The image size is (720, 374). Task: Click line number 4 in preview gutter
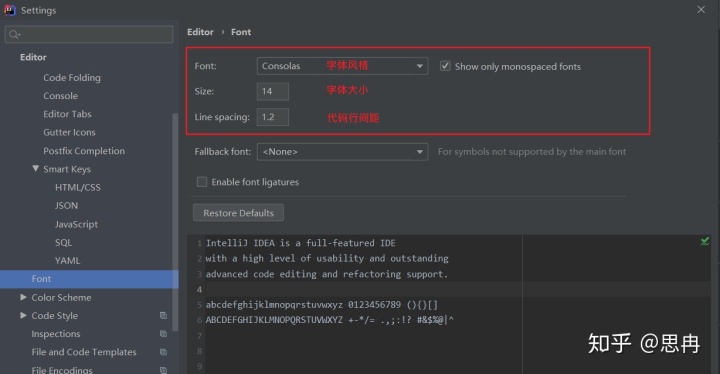pos(199,289)
